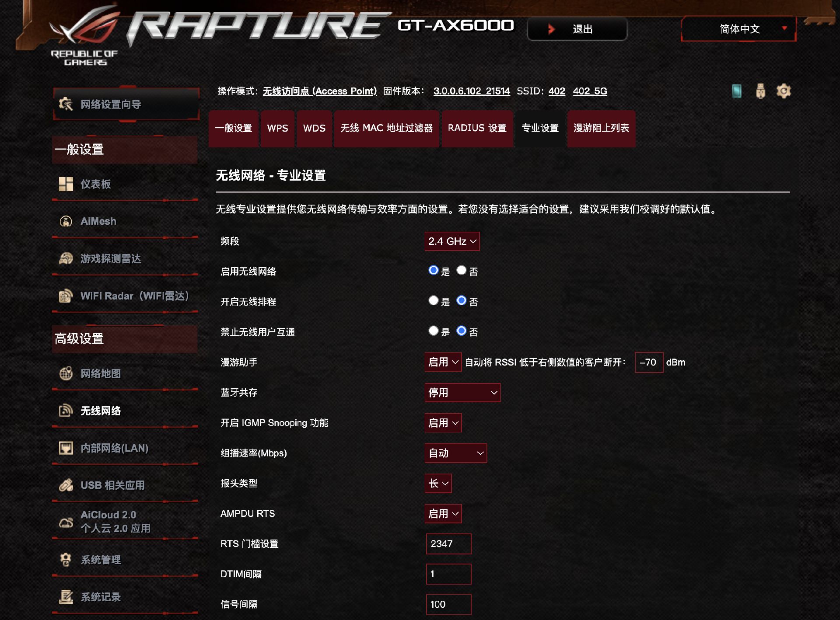The width and height of the screenshot is (840, 620).
Task: Select 是 for 禁止无线用户互通
Action: (433, 331)
